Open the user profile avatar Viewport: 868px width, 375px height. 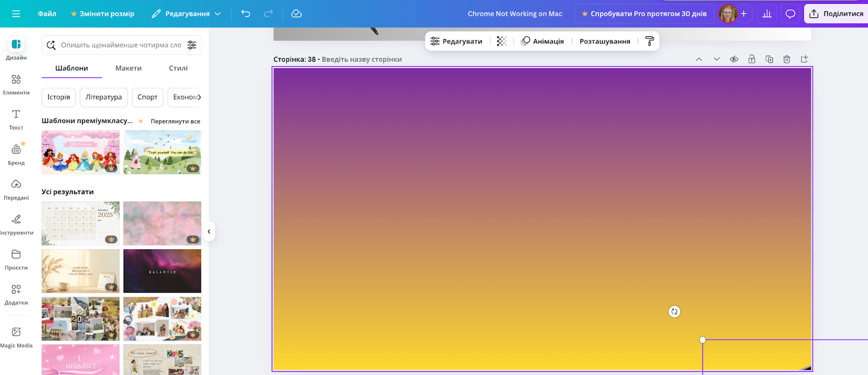tap(728, 14)
